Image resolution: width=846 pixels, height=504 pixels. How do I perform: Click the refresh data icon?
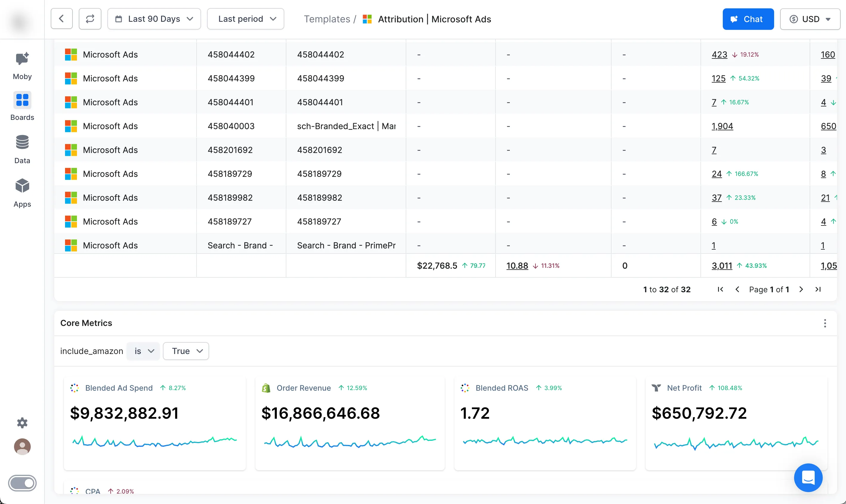click(90, 19)
